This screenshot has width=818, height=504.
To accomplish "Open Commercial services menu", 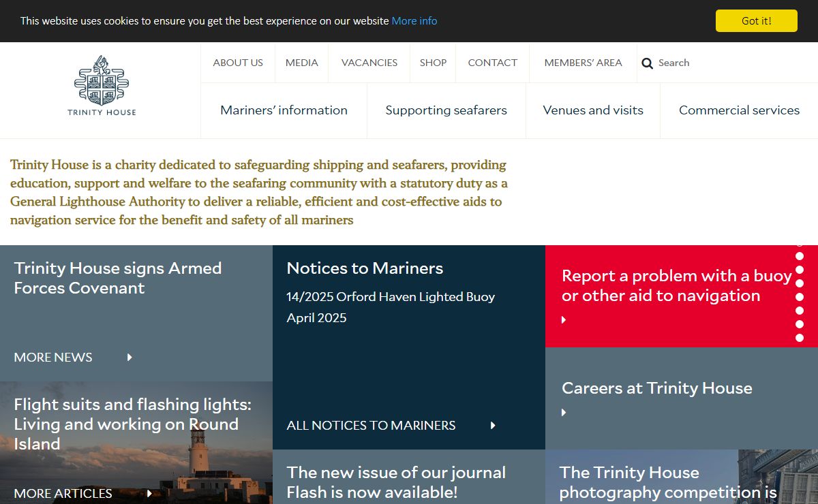I will (739, 110).
